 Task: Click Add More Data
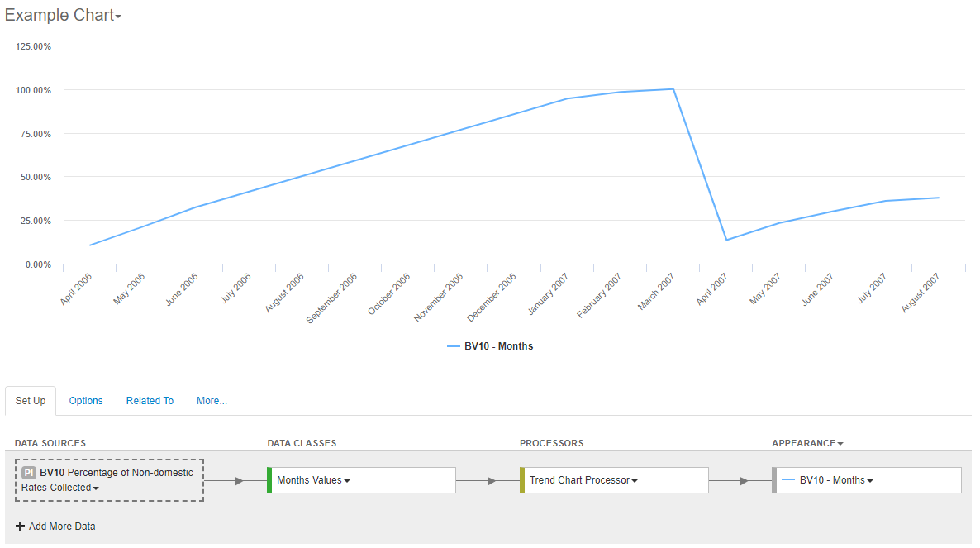coord(62,527)
